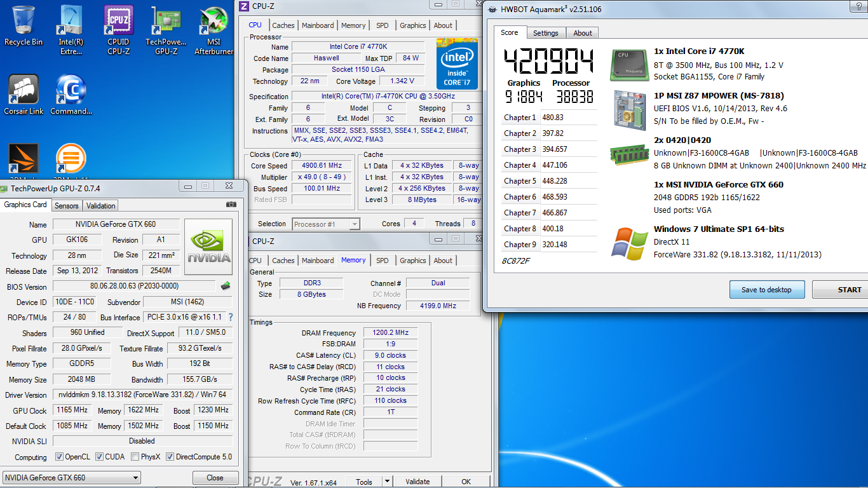Viewport: 868px width, 488px height.
Task: Toggle the OpenCL checkbox in GPU-Z
Action: [59, 457]
